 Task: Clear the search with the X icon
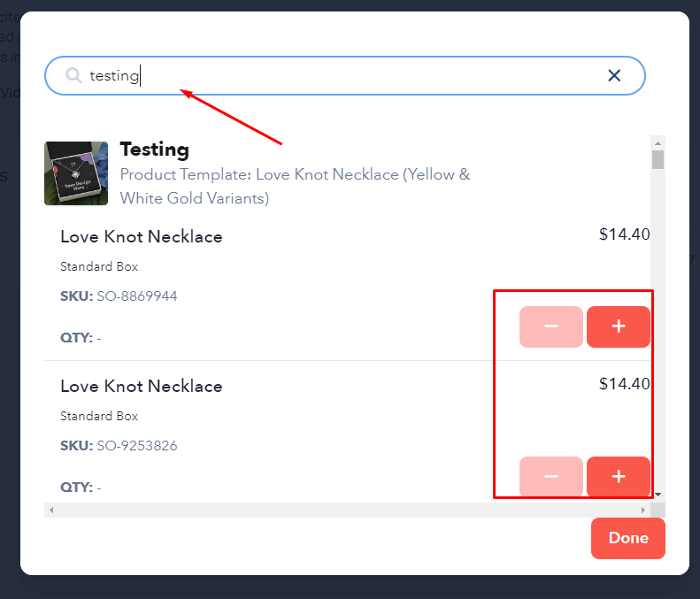(614, 75)
